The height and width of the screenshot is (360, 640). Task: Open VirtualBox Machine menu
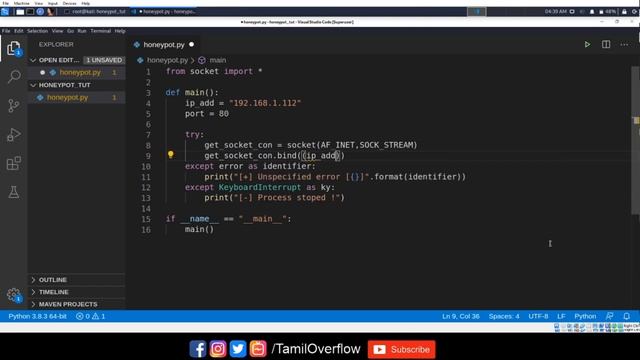click(22, 3)
